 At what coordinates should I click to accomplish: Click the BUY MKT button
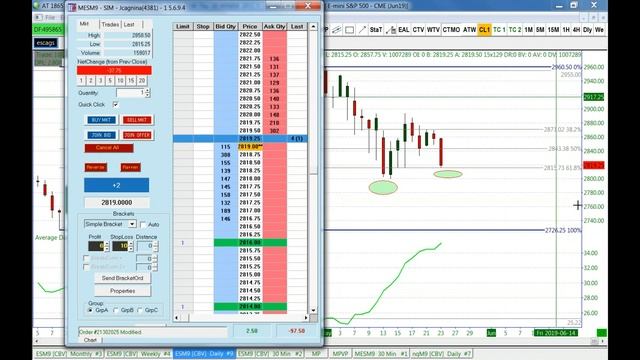click(x=101, y=120)
